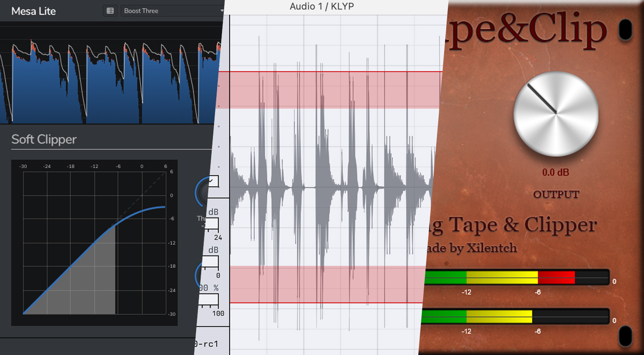Click the 0.0 dB output readout

click(x=556, y=172)
